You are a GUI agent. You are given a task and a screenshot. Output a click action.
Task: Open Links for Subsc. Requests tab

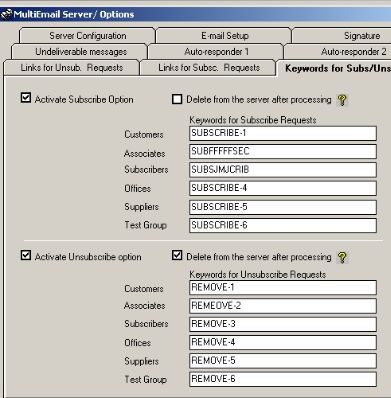tap(208, 68)
